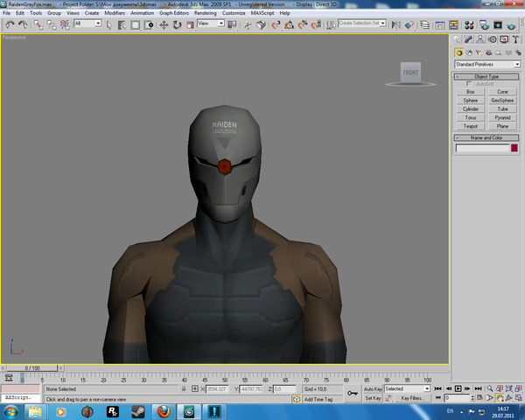Open the Layer Manager
525x420 pixels.
(424, 25)
